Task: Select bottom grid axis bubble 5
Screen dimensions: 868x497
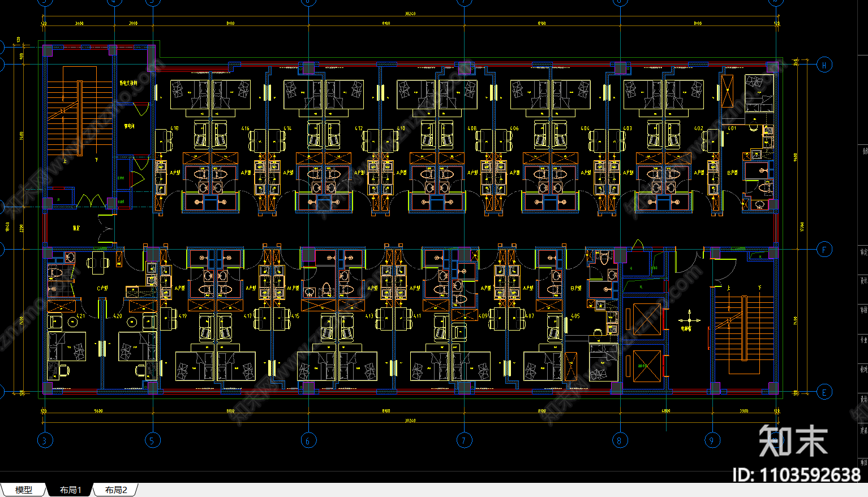Action: [x=152, y=440]
